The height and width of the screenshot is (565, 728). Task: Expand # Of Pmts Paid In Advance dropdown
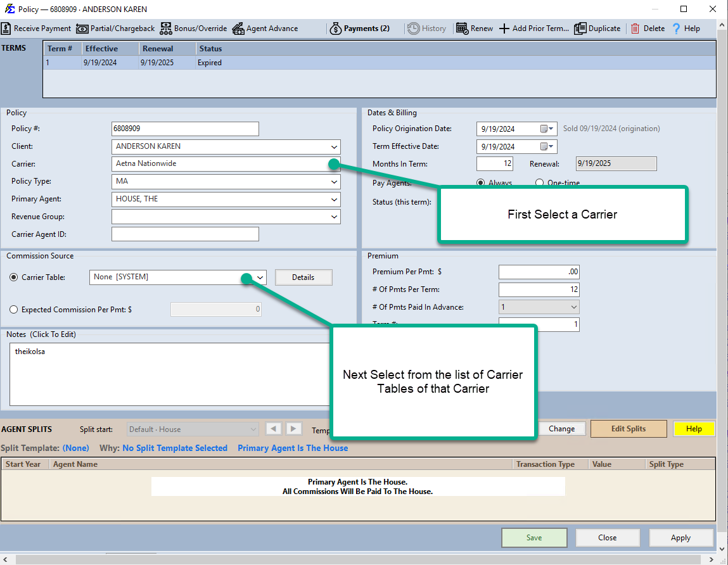574,307
